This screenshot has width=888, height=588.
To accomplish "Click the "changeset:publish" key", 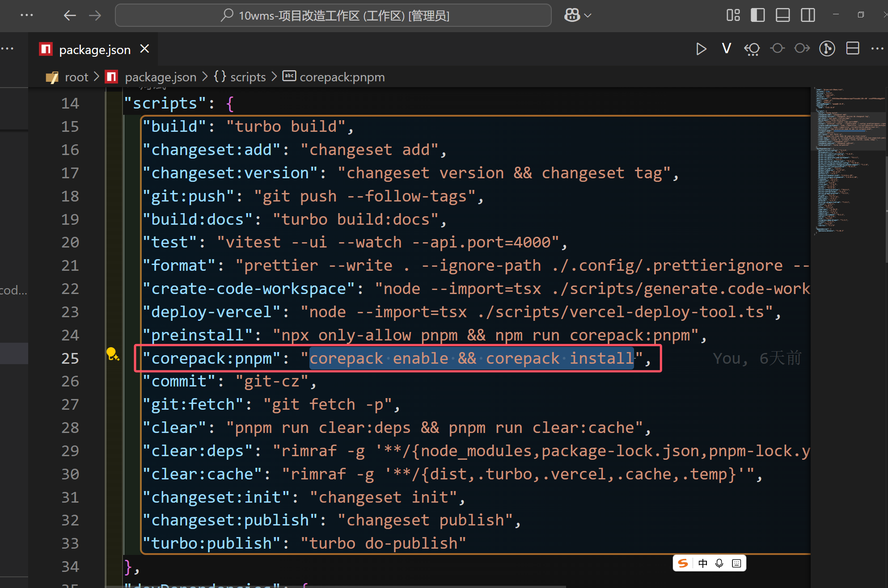I will click(x=231, y=520).
